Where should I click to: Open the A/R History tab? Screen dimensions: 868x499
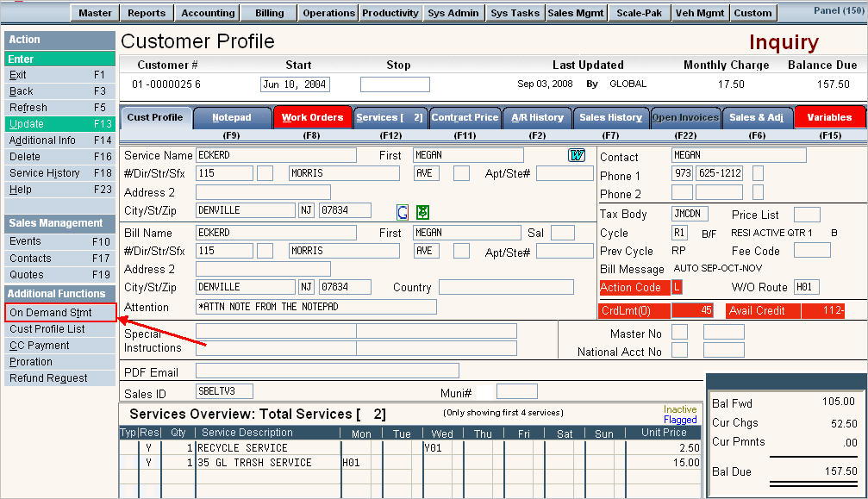[537, 117]
